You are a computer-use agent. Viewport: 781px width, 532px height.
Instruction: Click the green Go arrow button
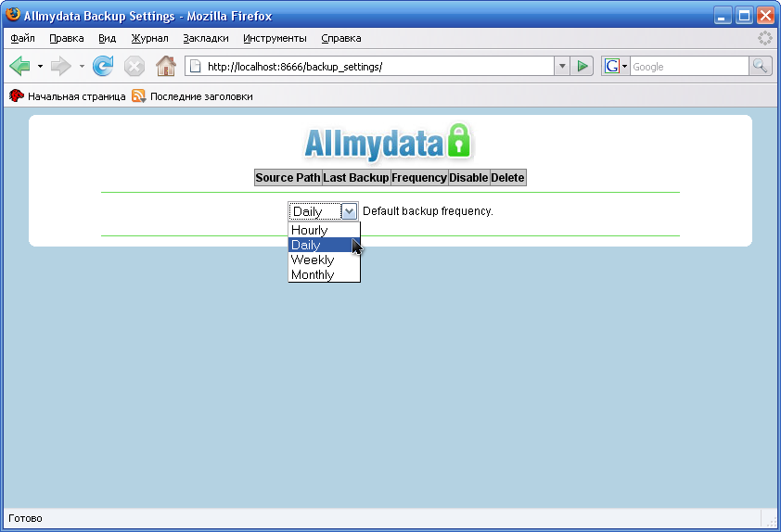pos(582,66)
